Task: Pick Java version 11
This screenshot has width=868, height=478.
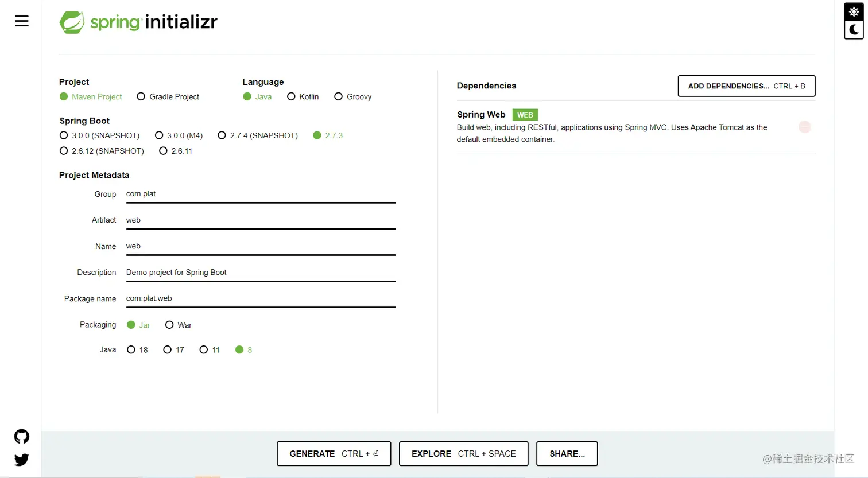Action: click(210, 349)
